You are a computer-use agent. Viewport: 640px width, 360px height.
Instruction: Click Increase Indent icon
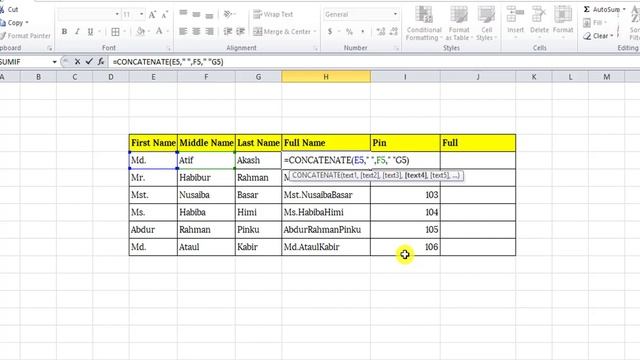coord(241,31)
